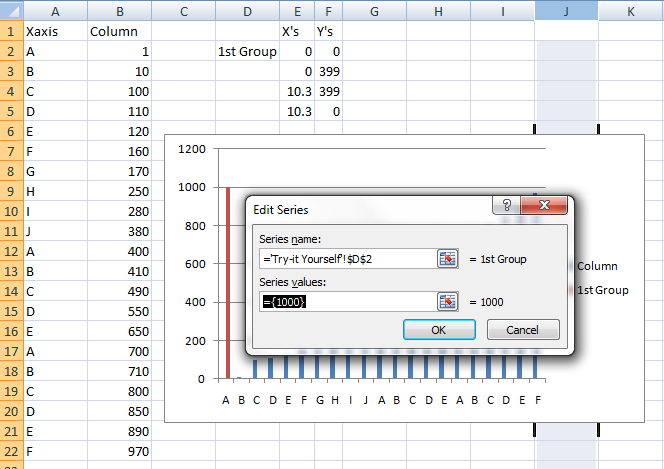The height and width of the screenshot is (469, 664).
Task: Select column H header
Action: [438, 11]
